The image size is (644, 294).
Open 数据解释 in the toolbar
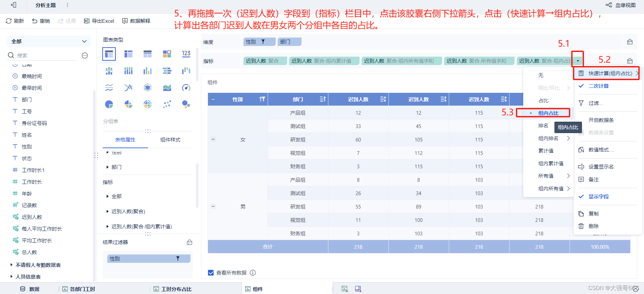click(136, 21)
